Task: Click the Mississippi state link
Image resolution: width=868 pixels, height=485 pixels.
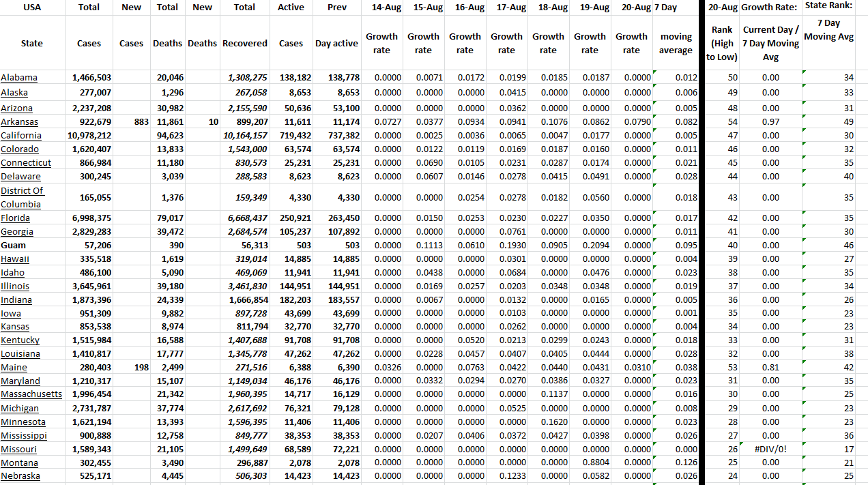Action: coord(24,436)
